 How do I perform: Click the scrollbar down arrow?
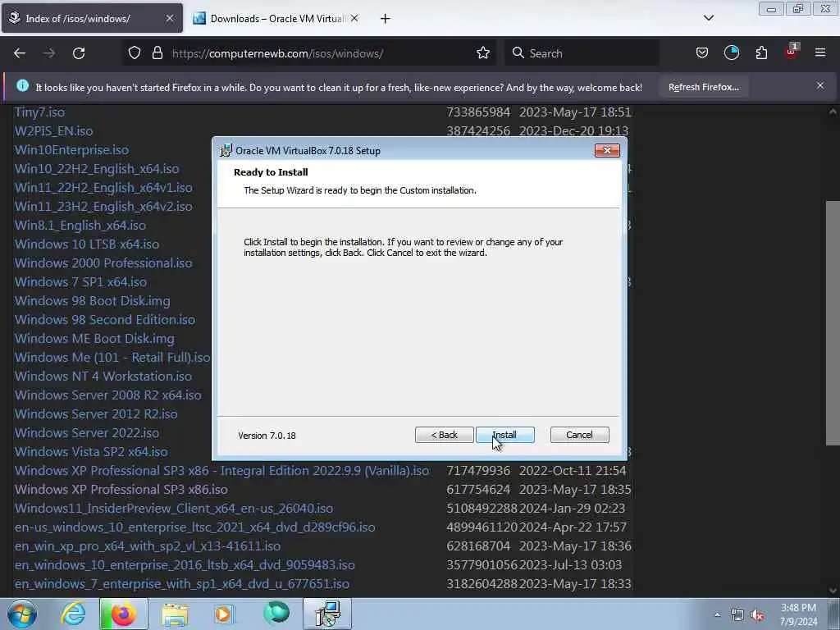pyautogui.click(x=832, y=591)
